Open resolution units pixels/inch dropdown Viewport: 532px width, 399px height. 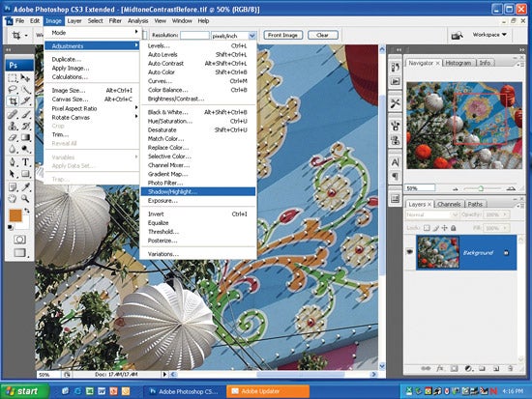[251, 36]
